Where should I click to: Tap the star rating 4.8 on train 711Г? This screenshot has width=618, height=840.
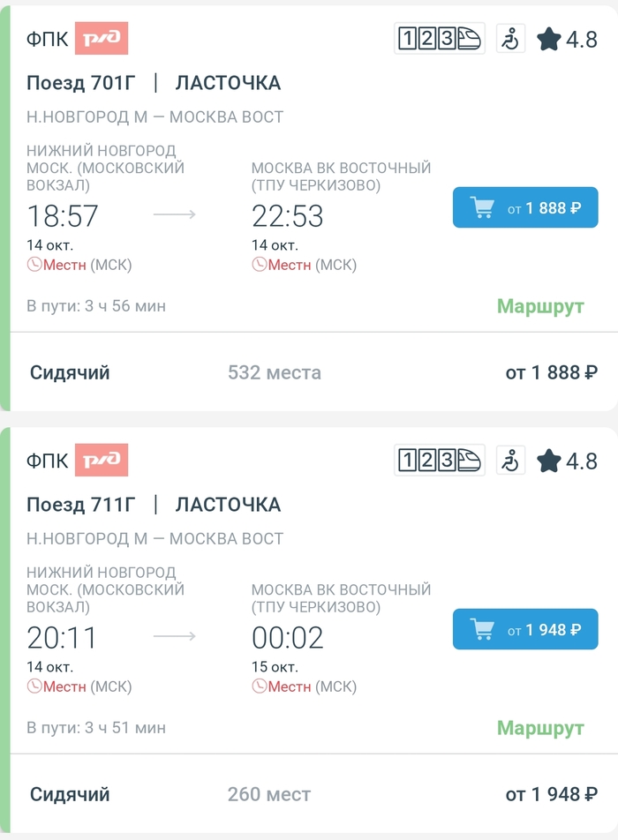[567, 461]
